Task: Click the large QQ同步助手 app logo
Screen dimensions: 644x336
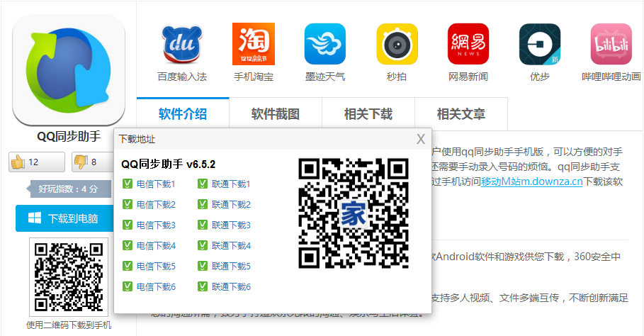Action: pyautogui.click(x=69, y=70)
